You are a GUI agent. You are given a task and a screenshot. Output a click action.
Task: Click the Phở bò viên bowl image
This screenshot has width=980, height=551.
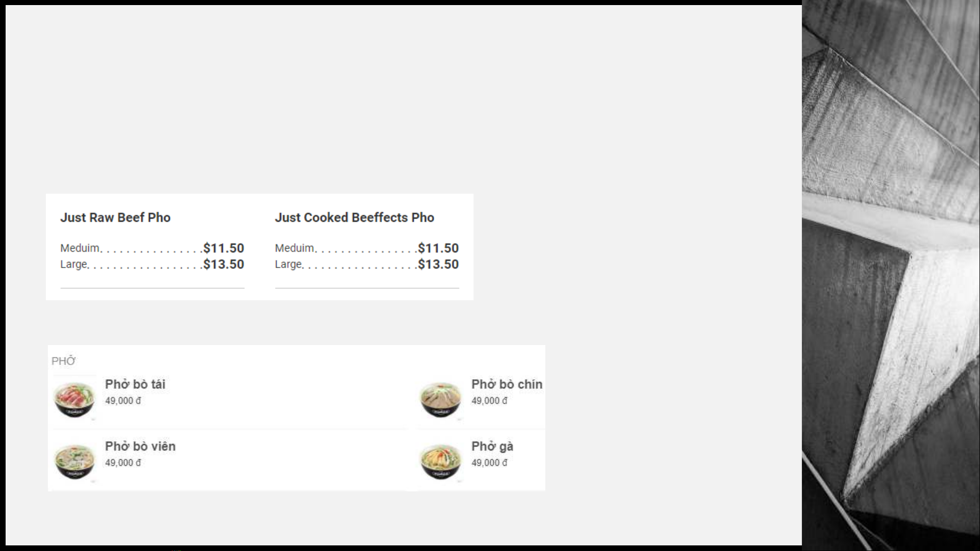coord(74,462)
